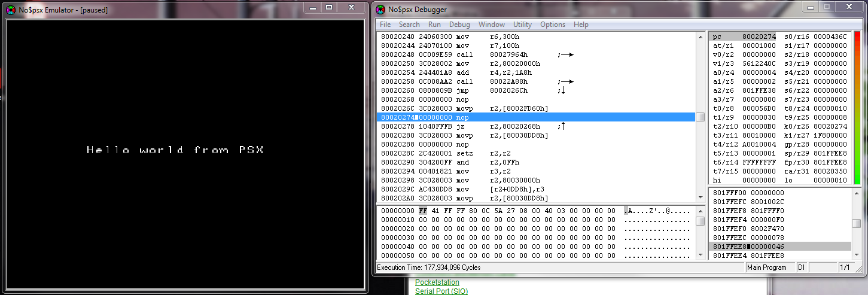The image size is (868, 295).
Task: Click the call 80027964h jump arrow
Action: click(567, 54)
